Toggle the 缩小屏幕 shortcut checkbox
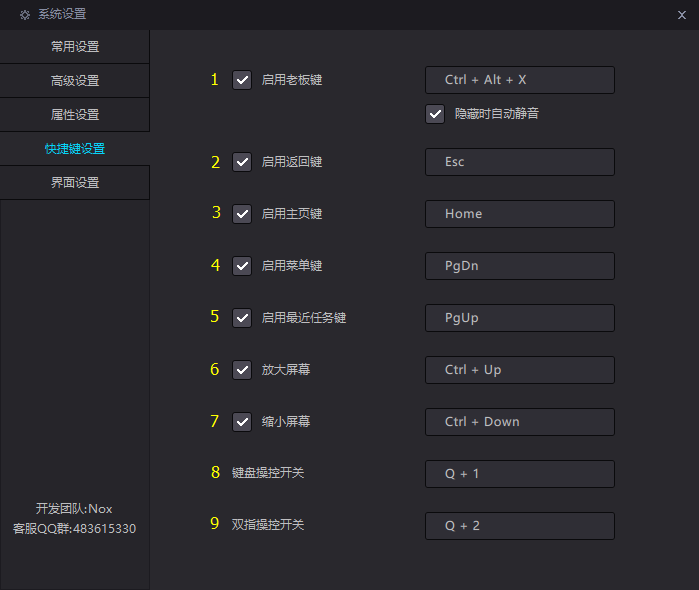This screenshot has height=590, width=699. click(242, 422)
